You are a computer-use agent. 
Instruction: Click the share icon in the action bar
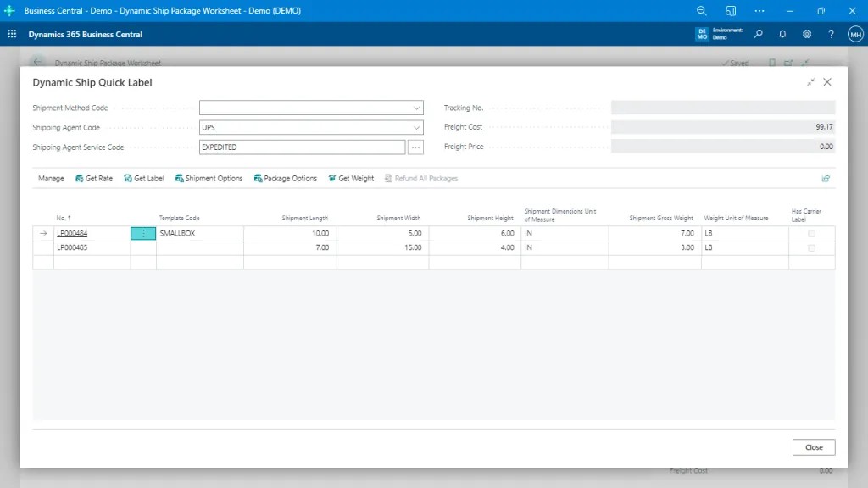point(826,179)
